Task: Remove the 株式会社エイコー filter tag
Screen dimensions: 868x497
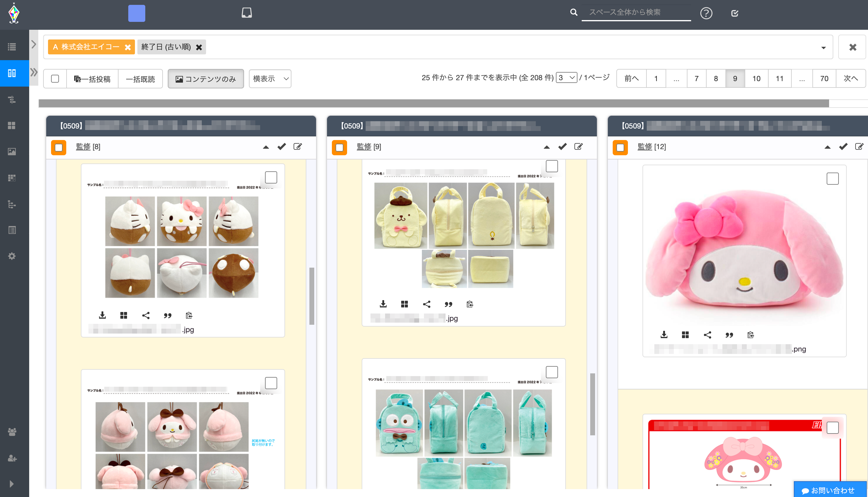Action: point(128,47)
